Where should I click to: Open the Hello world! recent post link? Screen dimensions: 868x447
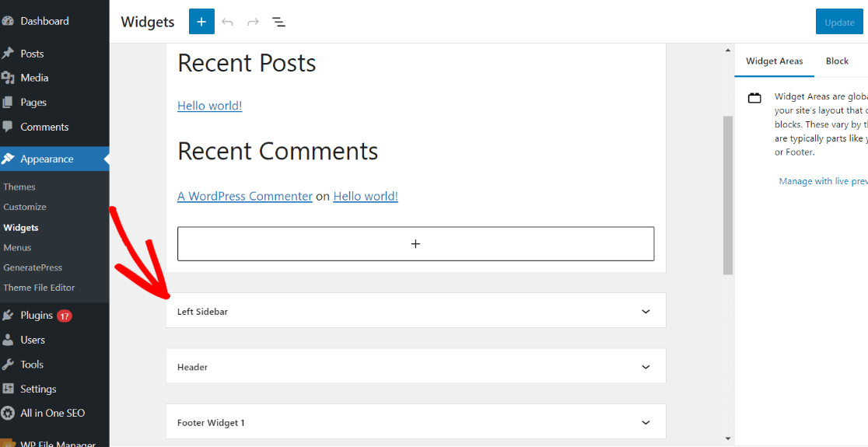pyautogui.click(x=209, y=106)
